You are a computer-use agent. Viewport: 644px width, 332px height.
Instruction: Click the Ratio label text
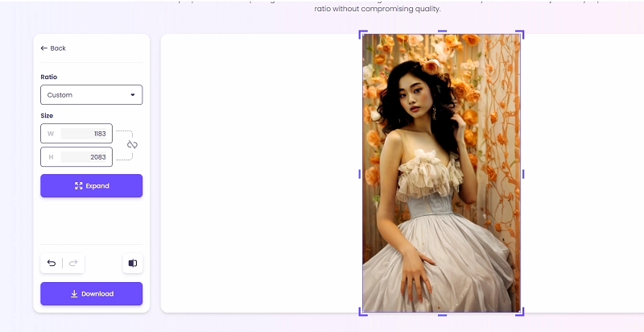coord(49,77)
